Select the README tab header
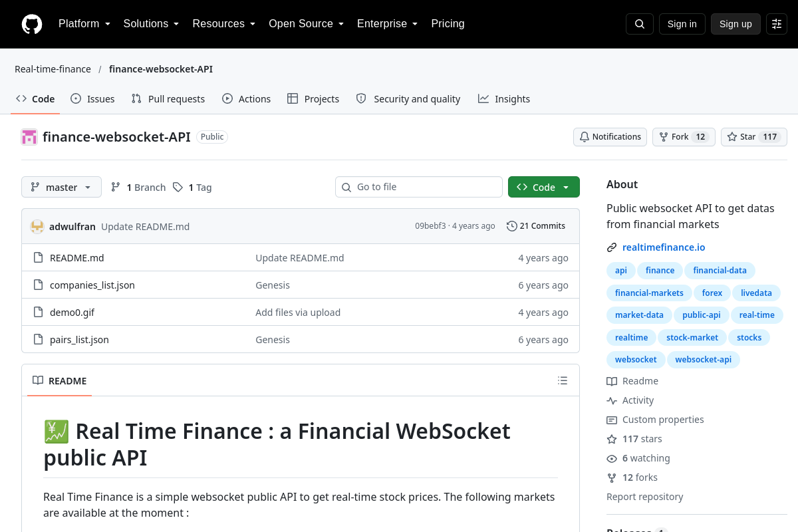 60,381
